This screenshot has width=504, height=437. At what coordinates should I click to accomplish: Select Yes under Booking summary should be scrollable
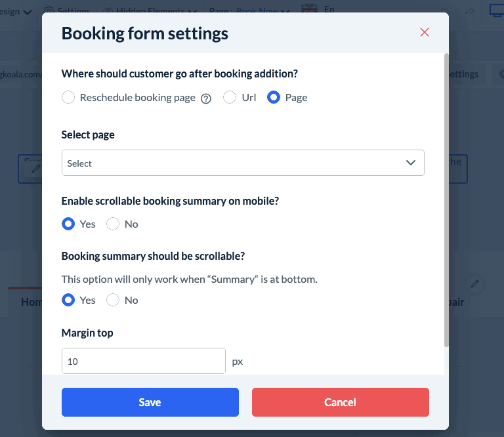coord(68,300)
